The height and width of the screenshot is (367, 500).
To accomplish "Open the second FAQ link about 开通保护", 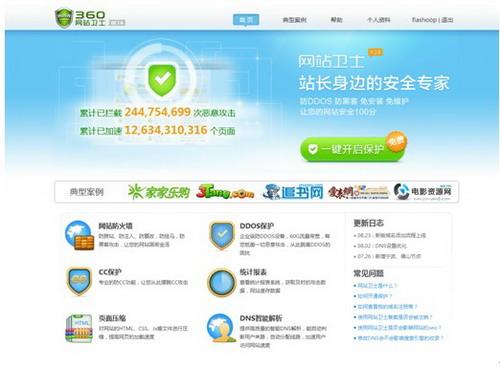I will [373, 296].
